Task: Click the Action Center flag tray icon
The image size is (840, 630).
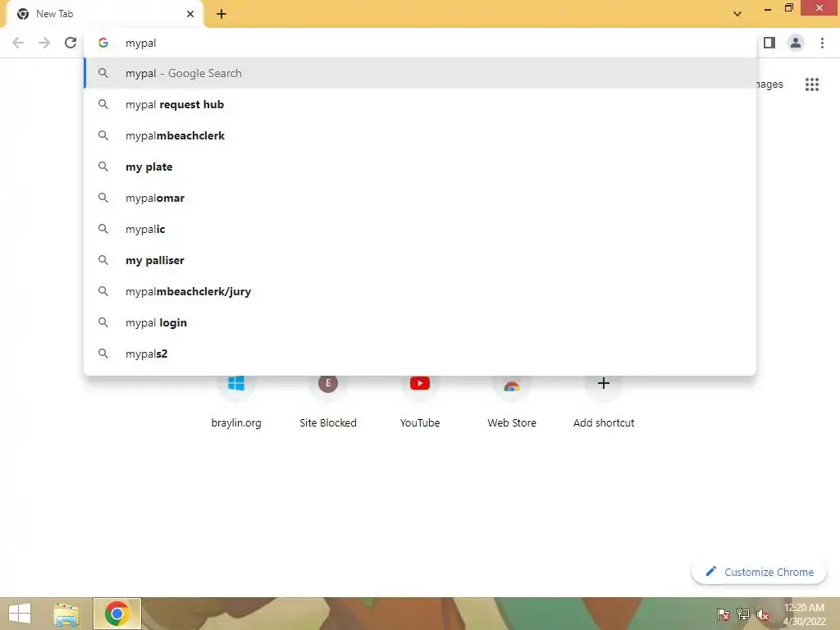Action: pos(724,614)
